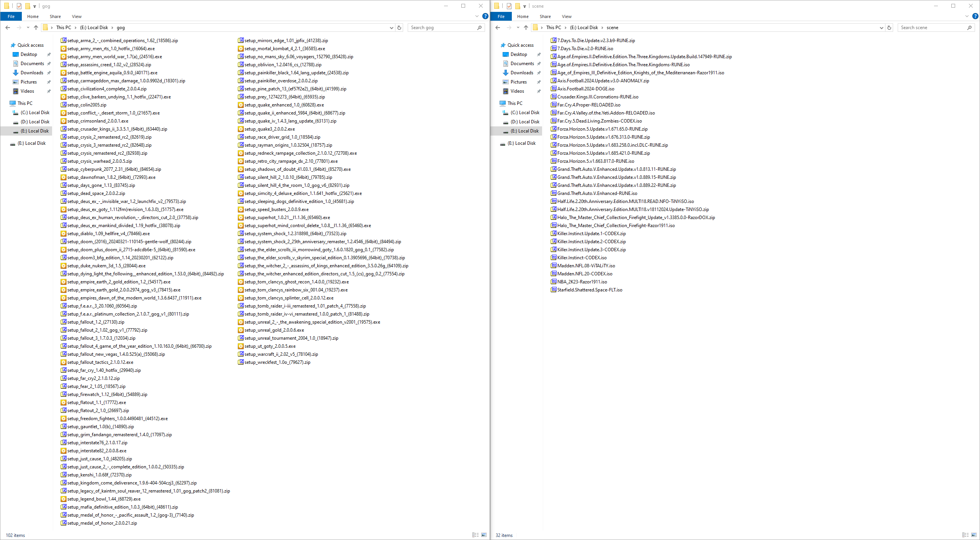Switch gog window to details view
This screenshot has width=980, height=540.
click(475, 535)
